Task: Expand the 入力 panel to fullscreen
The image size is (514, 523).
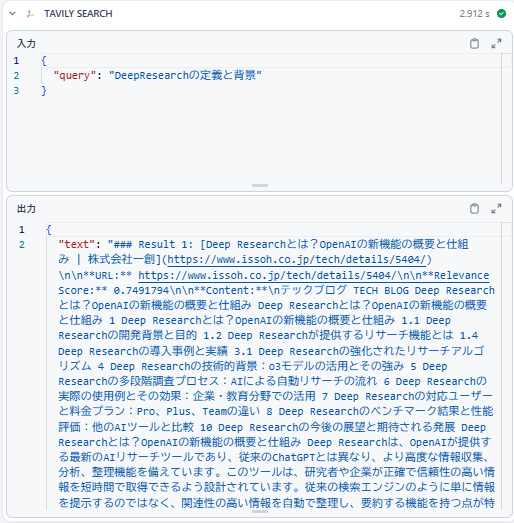Action: [x=496, y=43]
